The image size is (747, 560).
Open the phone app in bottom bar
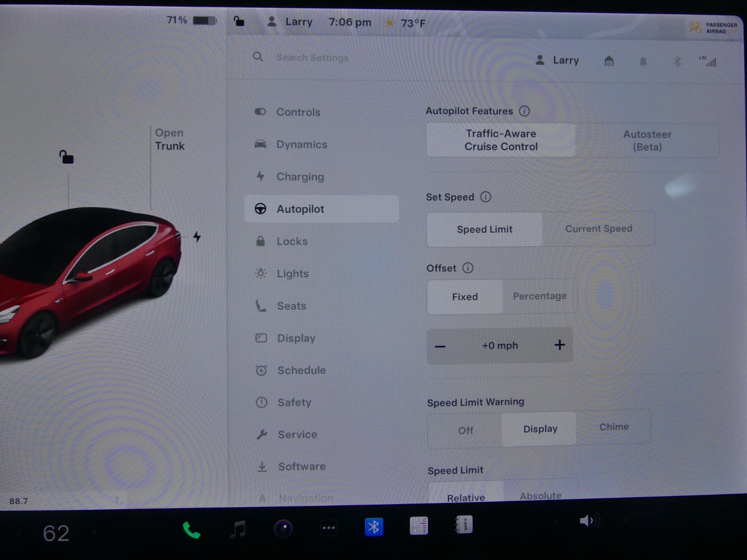[x=191, y=529]
